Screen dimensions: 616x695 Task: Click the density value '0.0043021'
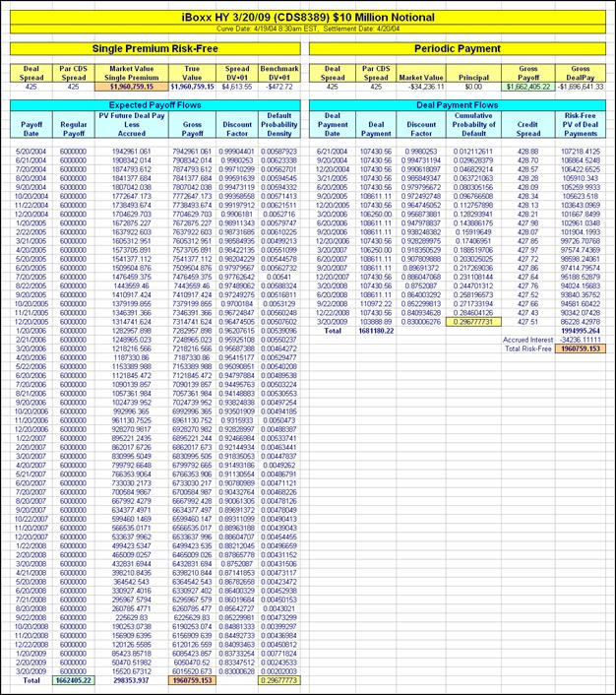[x=279, y=608]
